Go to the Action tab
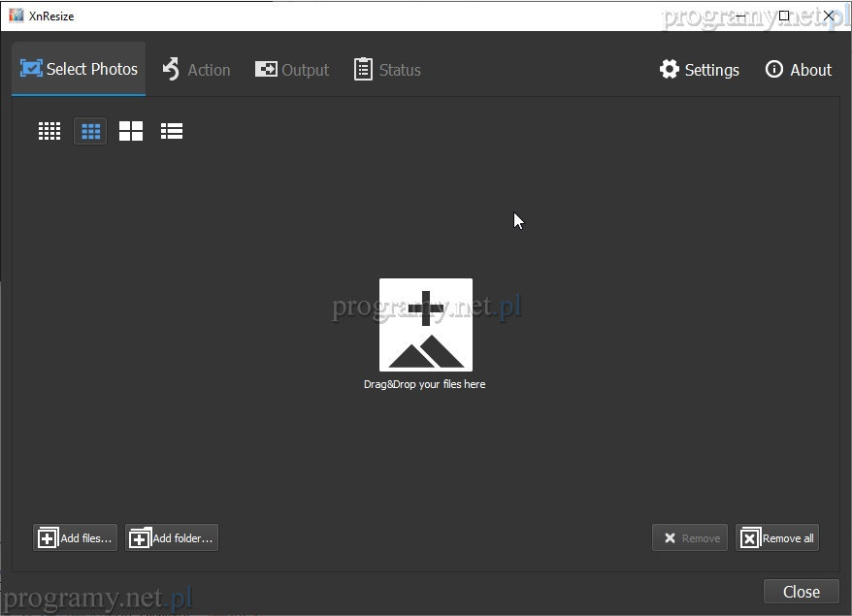 tap(196, 70)
